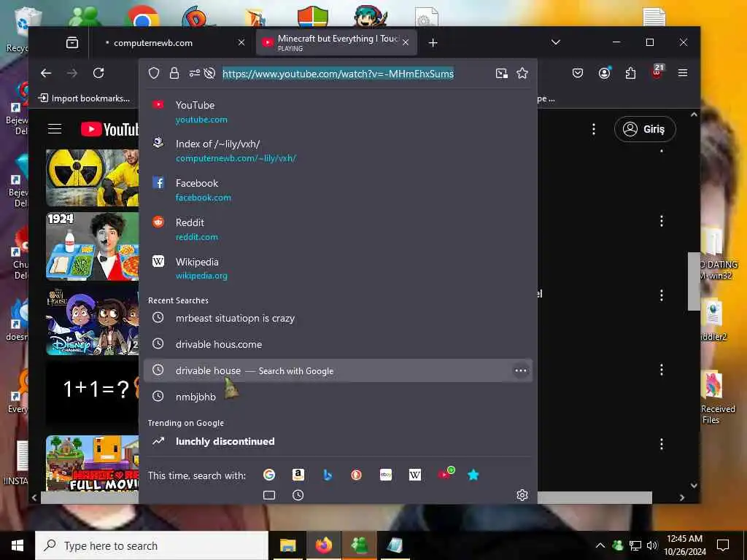
Task: Click the taskbar Type here to search box
Action: 152,545
